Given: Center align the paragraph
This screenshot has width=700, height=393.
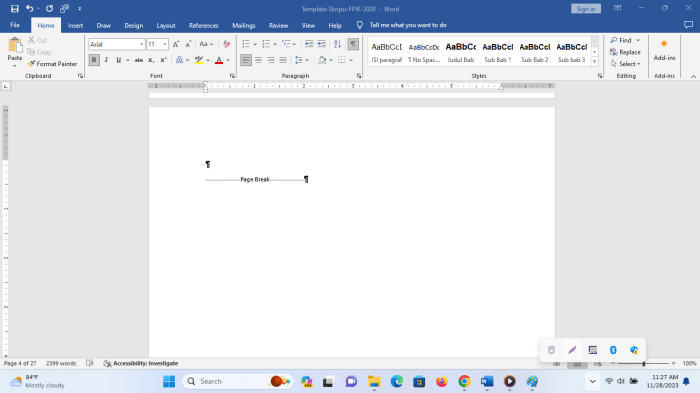Looking at the screenshot, I should click(258, 60).
